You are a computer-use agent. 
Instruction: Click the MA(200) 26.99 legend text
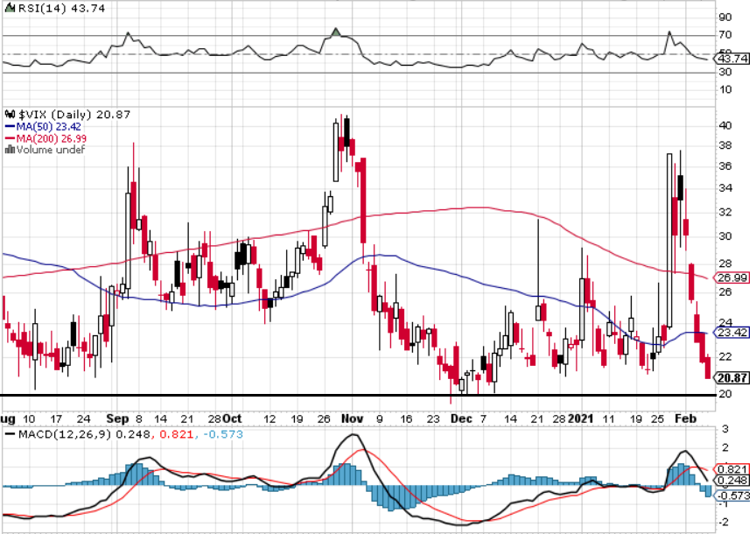point(52,139)
